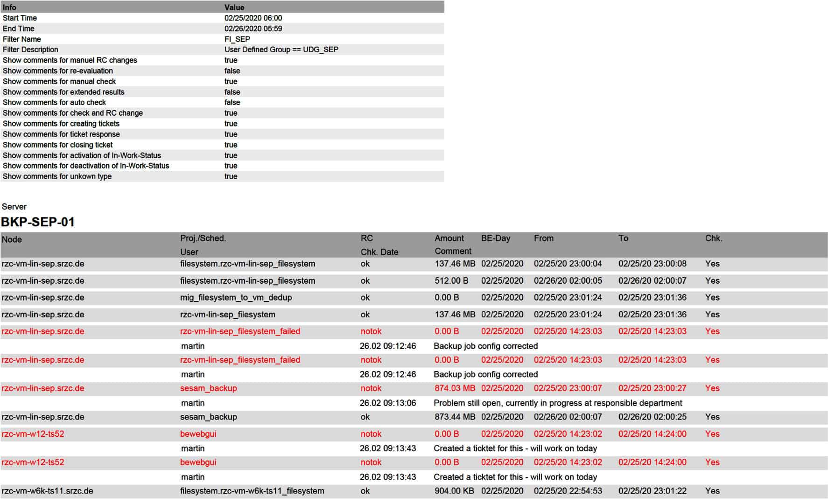The width and height of the screenshot is (828, 504).
Task: Click the filter description UDG_SEP value
Action: coord(281,49)
